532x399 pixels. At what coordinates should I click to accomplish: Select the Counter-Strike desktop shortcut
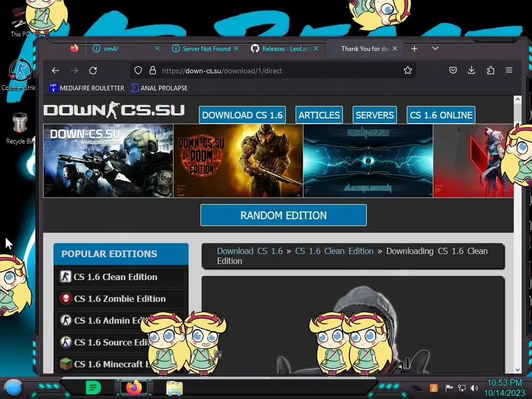click(x=20, y=75)
